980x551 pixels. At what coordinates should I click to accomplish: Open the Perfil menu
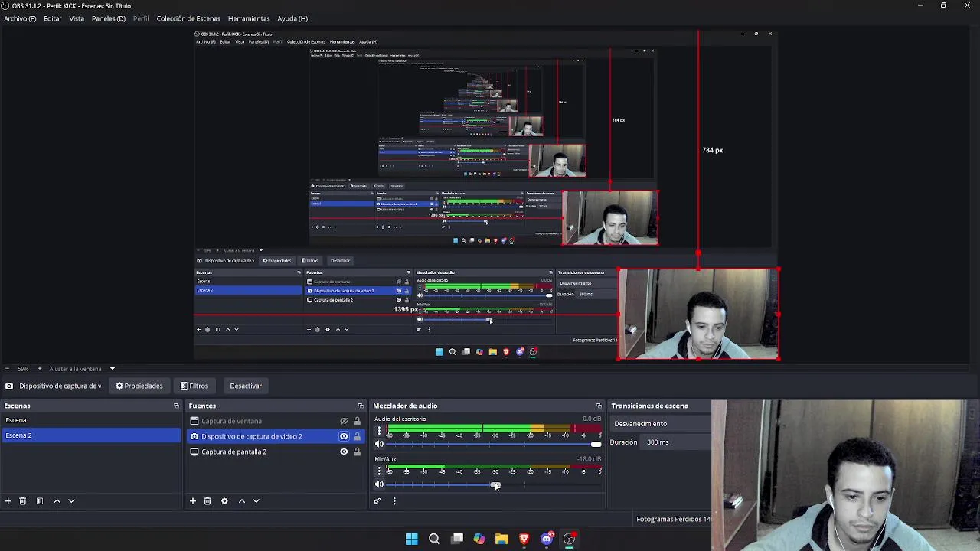point(141,18)
